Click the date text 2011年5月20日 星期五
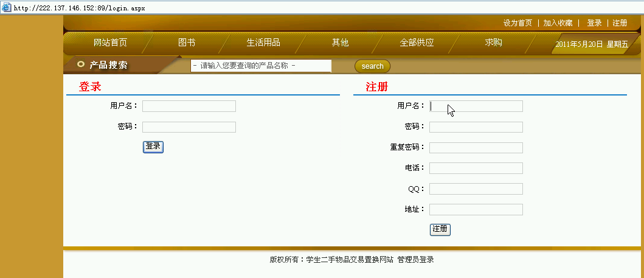Viewport: 644px width, 278px height. [592, 44]
